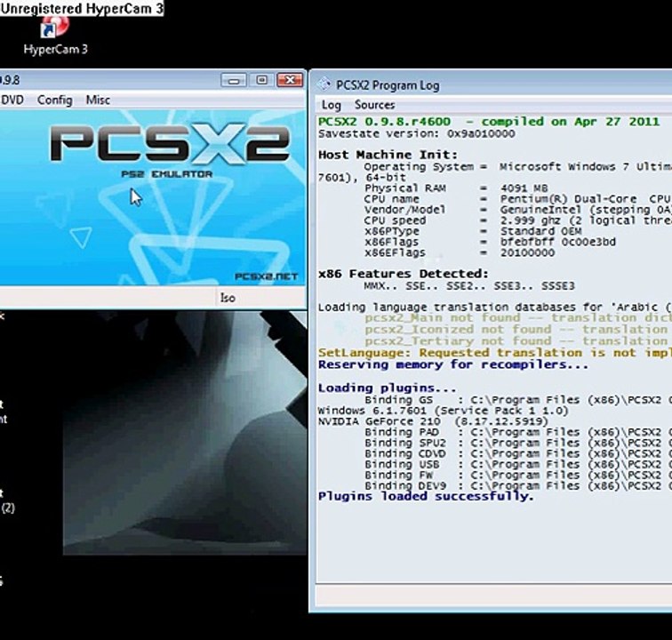Click the 'Vendor/Model' log line
Viewport: 672px width, 640px height.
[x=517, y=210]
